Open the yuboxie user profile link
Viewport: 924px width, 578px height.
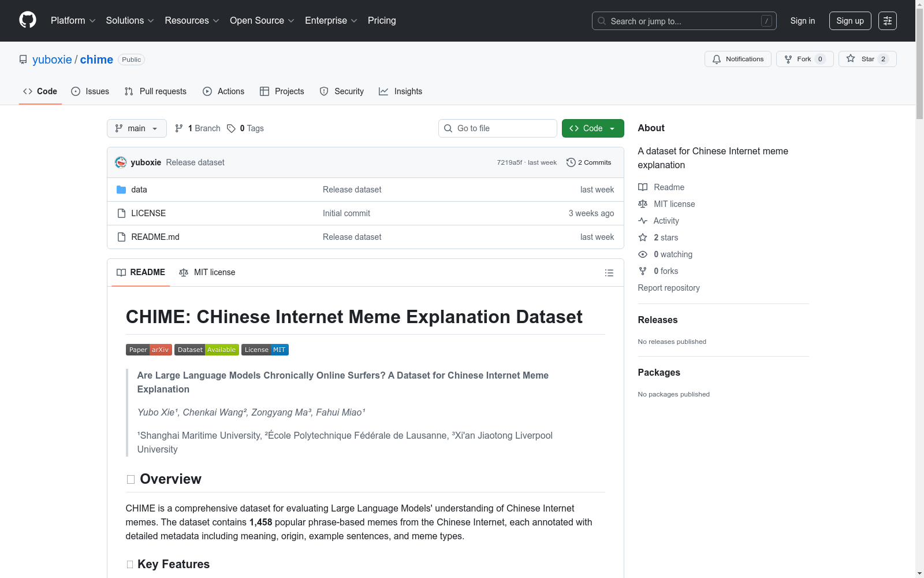pos(52,60)
